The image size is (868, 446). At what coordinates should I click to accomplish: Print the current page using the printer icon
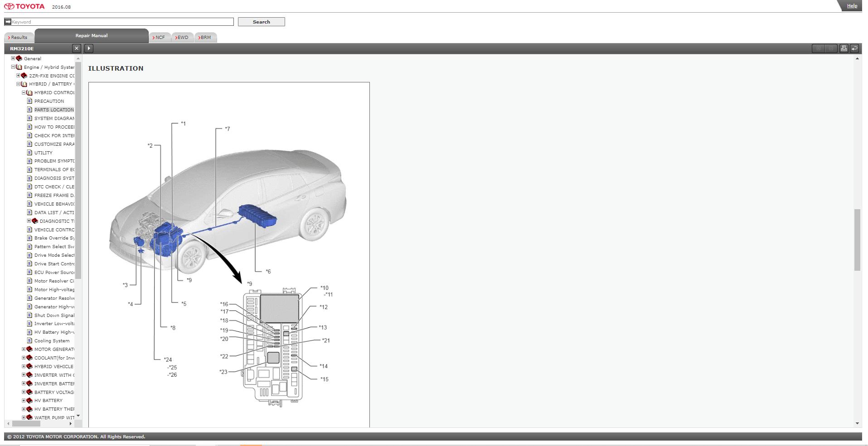tap(844, 48)
